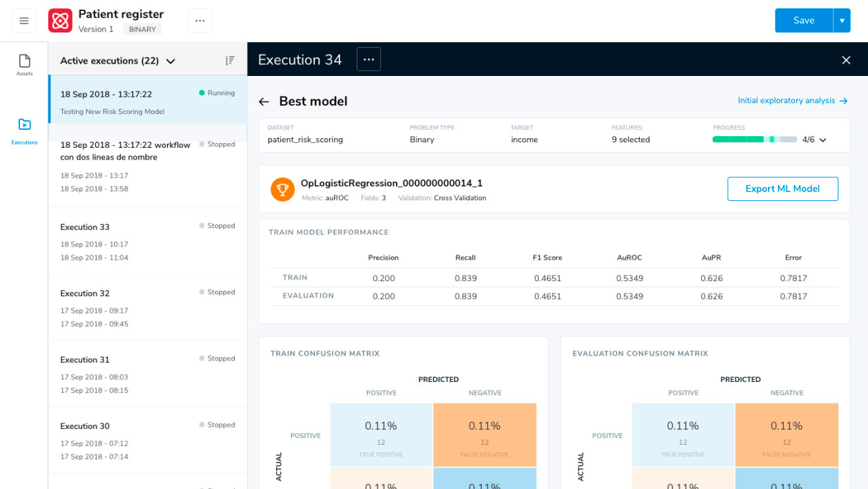Open the Assets sidebar section
The height and width of the screenshot is (489, 868).
pos(25,65)
